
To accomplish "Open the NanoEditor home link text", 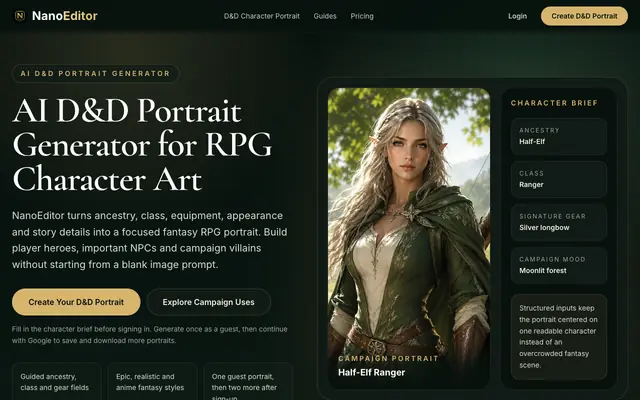I will pos(64,16).
